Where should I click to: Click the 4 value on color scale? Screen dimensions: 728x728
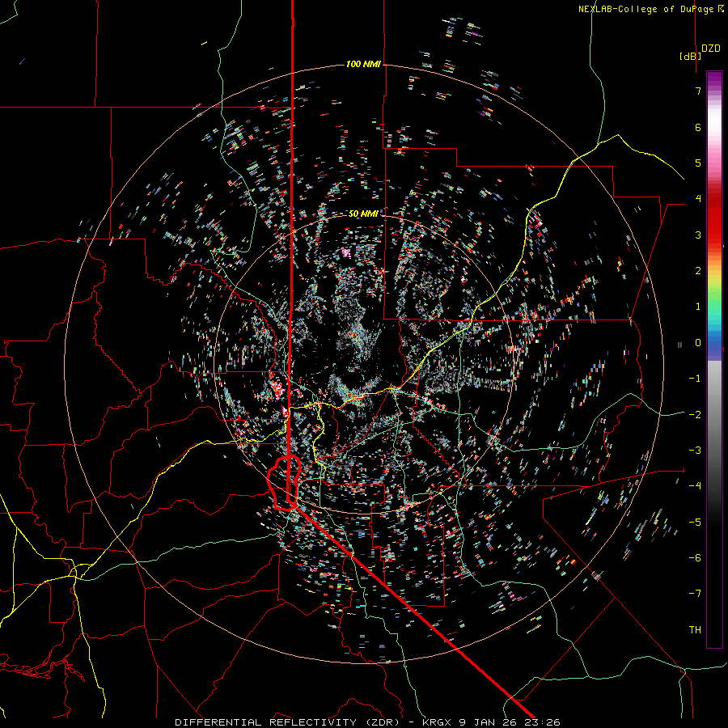point(698,199)
